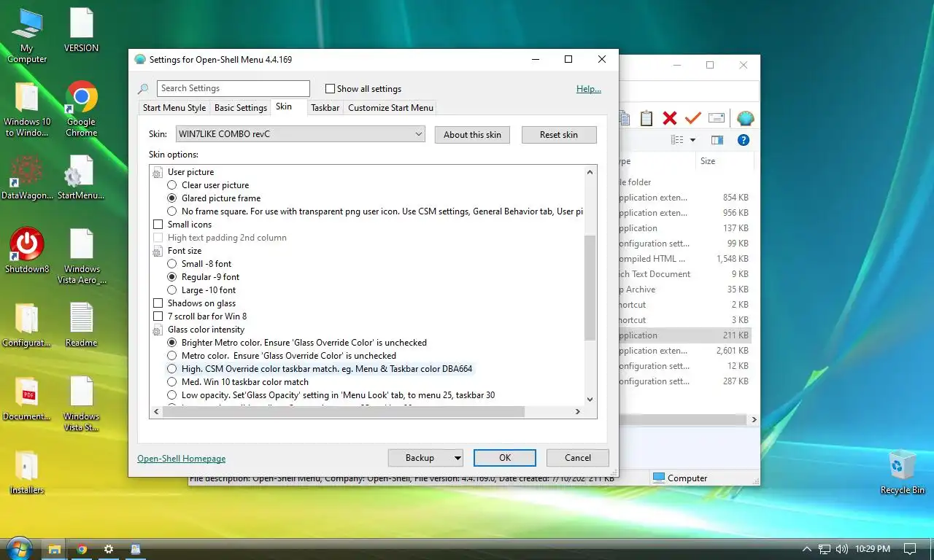
Task: Click the Chrome taskbar button
Action: click(x=82, y=549)
